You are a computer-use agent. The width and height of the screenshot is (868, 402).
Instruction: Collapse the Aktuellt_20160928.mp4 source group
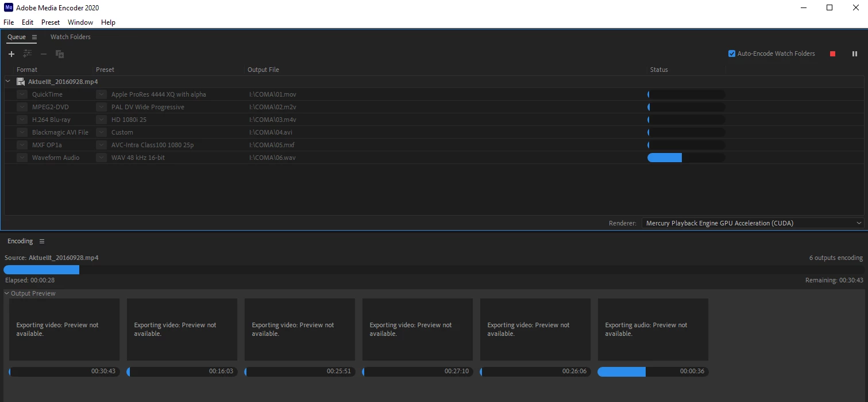tap(8, 82)
